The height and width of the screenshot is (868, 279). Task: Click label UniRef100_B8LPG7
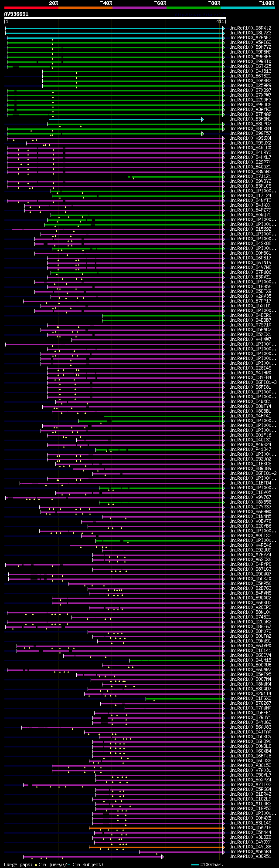click(250, 124)
